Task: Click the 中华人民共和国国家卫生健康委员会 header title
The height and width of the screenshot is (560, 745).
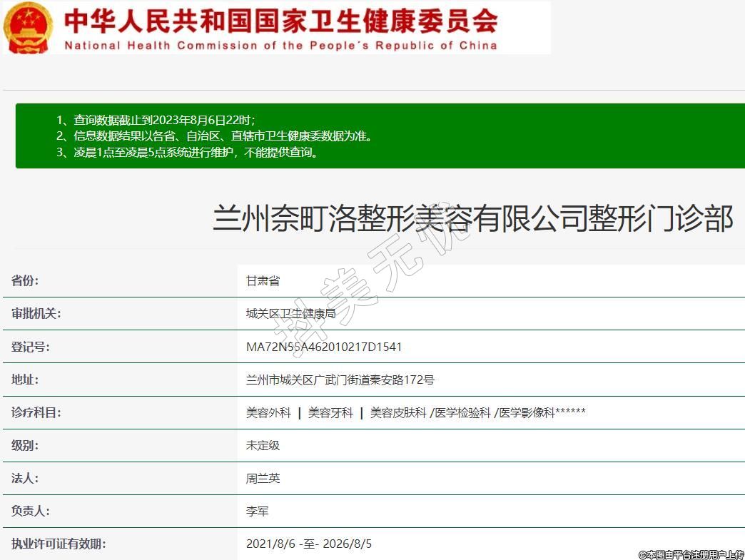Action: pyautogui.click(x=280, y=21)
